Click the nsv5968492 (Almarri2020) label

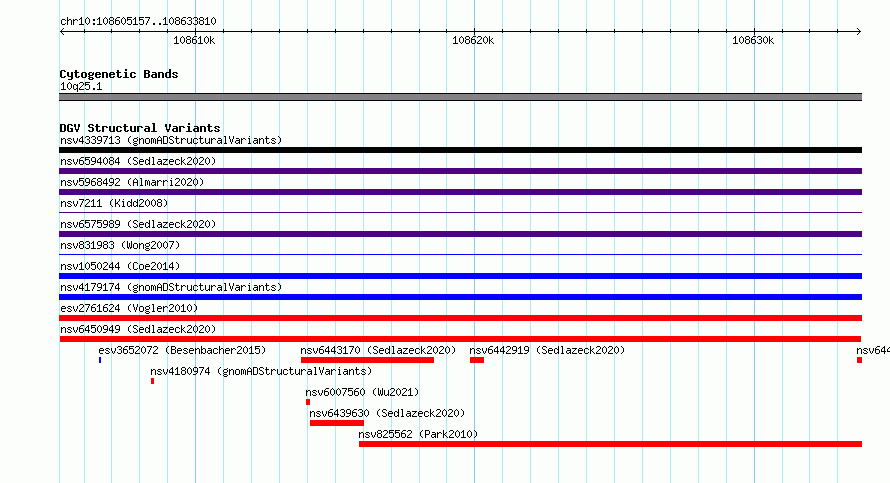pyautogui.click(x=132, y=182)
